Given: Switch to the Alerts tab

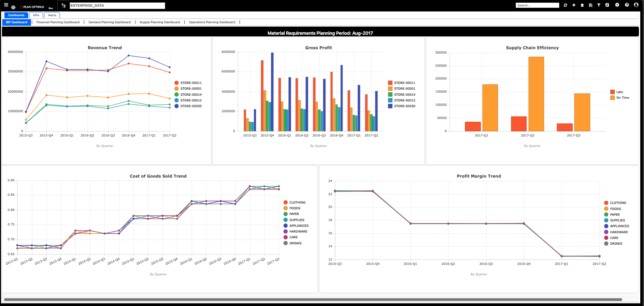Looking at the screenshot, I should (52, 15).
